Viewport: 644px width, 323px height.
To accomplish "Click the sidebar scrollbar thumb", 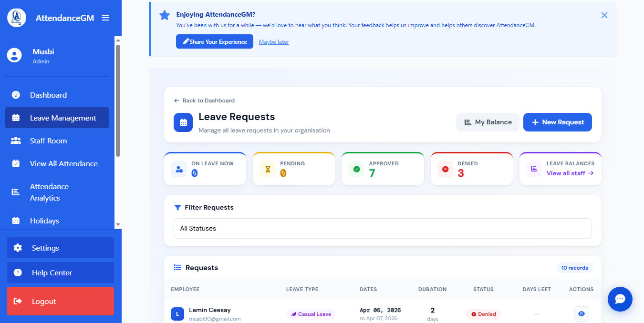I will pos(118,100).
